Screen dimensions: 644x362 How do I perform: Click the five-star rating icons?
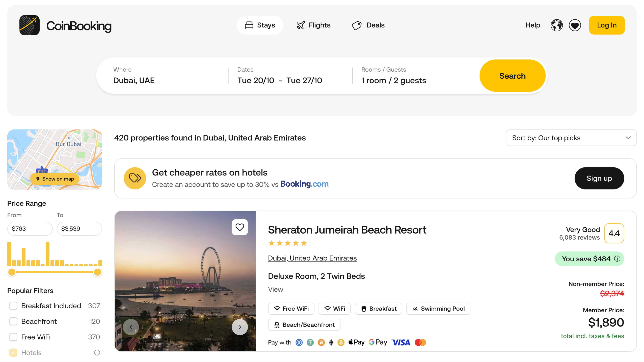[x=287, y=243]
